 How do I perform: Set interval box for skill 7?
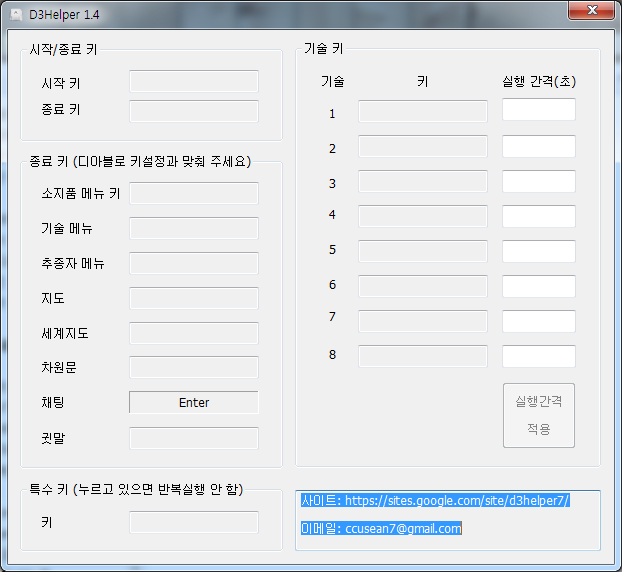[x=539, y=321]
